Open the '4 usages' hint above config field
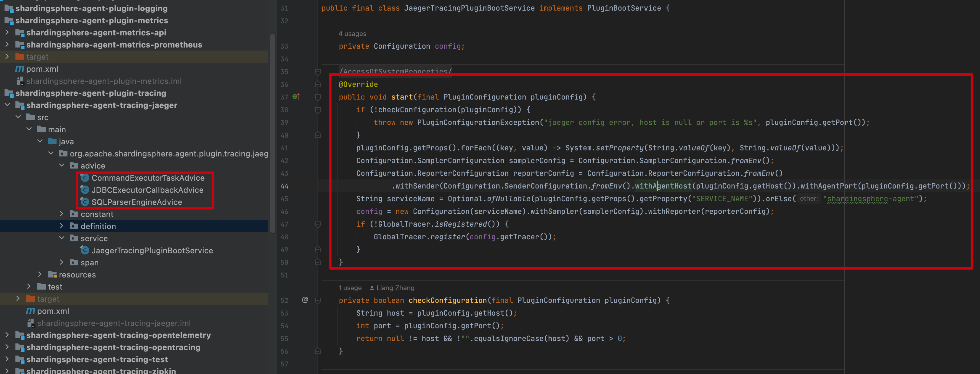 pyautogui.click(x=352, y=34)
